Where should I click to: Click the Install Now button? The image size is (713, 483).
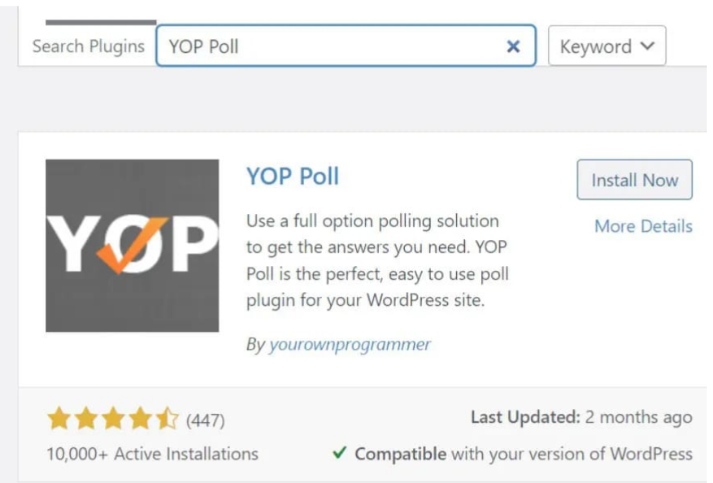click(634, 180)
